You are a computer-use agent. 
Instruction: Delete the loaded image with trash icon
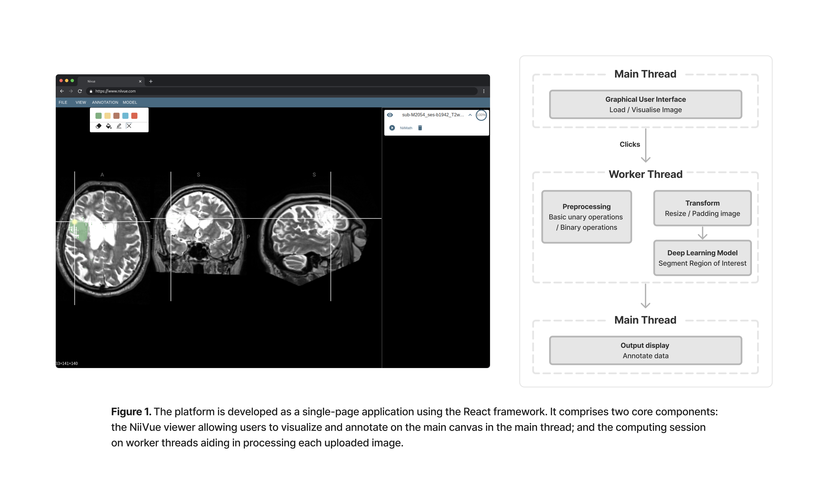420,128
